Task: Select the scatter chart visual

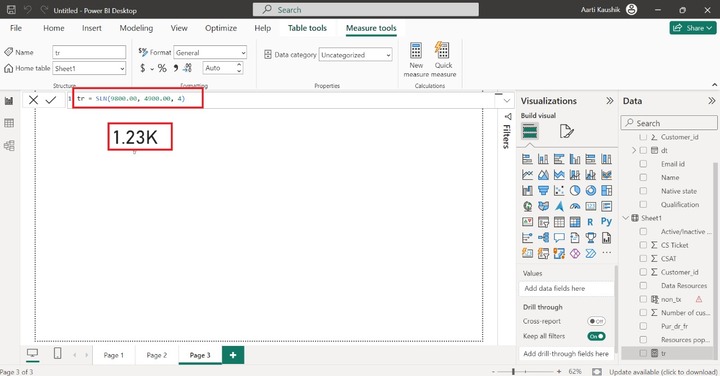Action: point(559,191)
